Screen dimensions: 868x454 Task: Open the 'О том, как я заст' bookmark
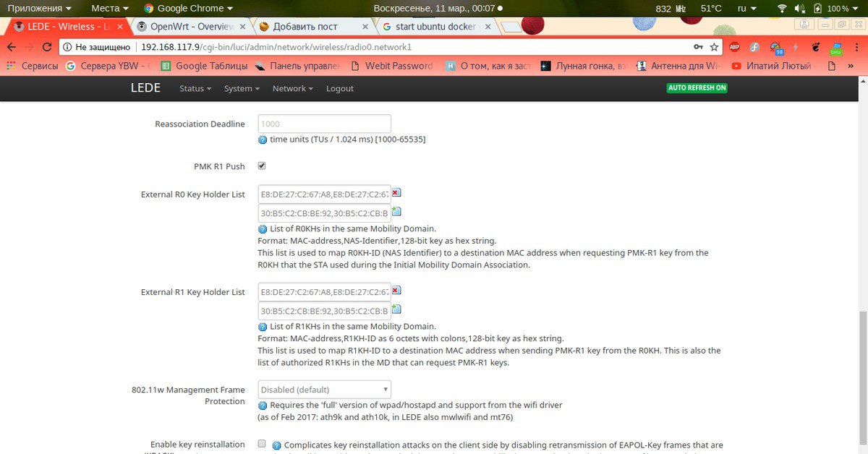[487, 66]
